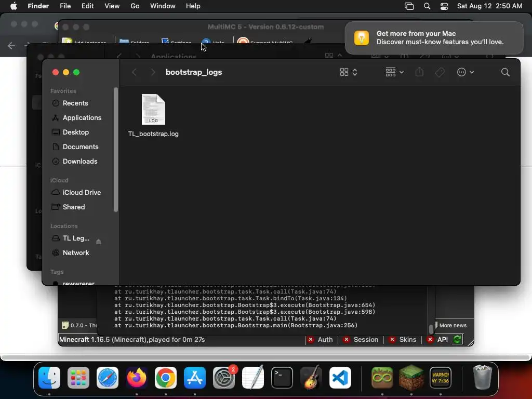Open the 'Get more from your Mac' notification
This screenshot has height=399, width=532.
[x=434, y=37]
